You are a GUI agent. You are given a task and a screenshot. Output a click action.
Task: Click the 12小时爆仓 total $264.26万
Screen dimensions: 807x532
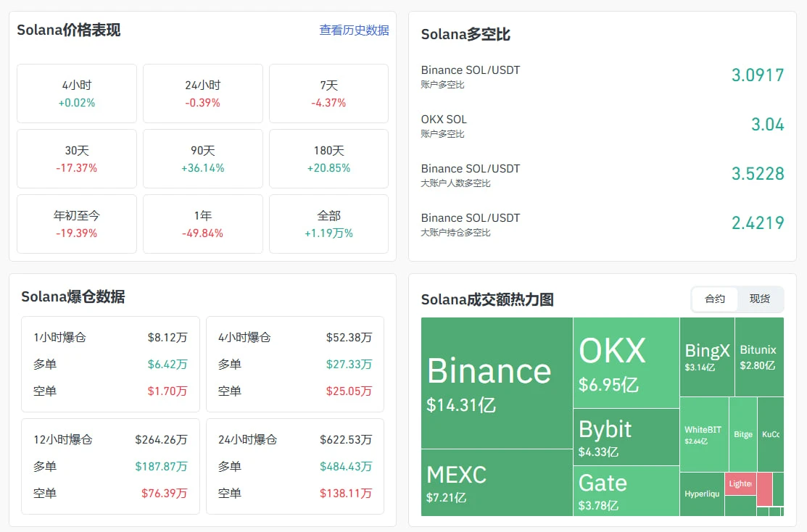pyautogui.click(x=161, y=440)
